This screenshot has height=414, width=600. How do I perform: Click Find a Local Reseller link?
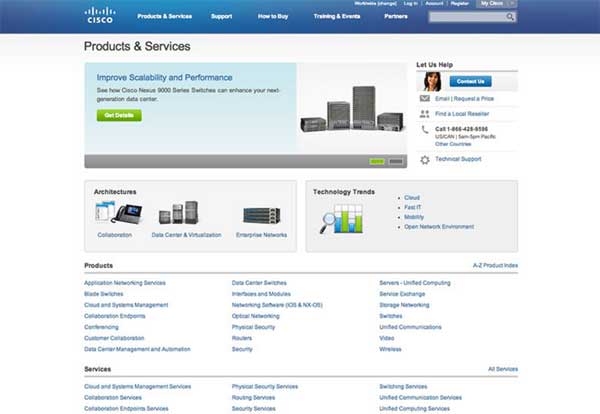click(x=462, y=114)
